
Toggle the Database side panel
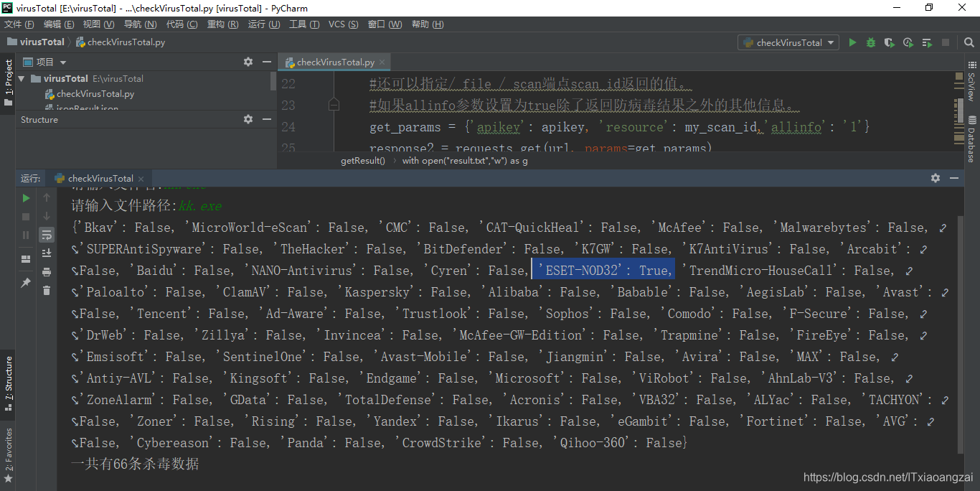pyautogui.click(x=971, y=138)
